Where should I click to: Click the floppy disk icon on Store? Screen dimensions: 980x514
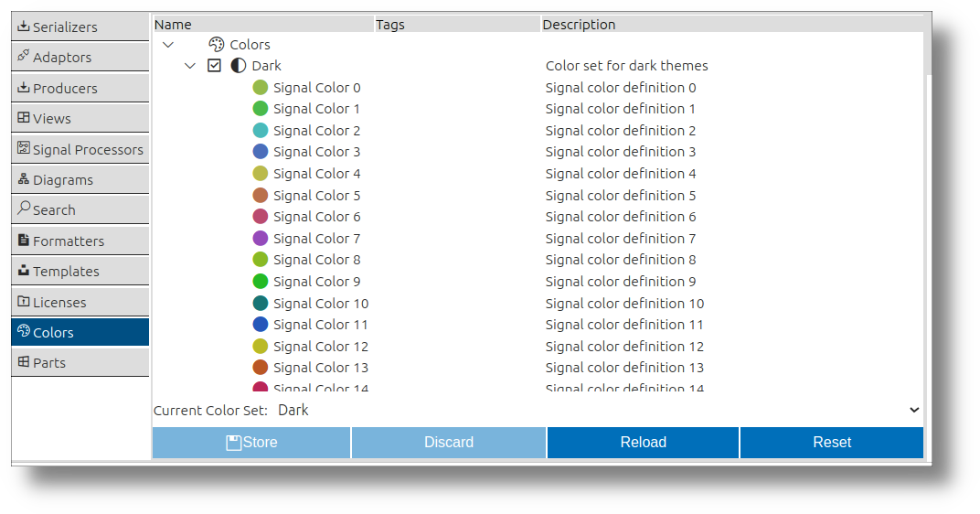(234, 443)
